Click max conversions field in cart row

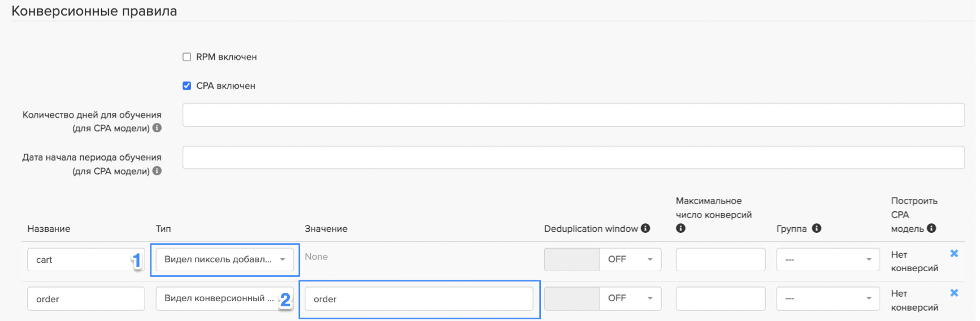point(721,259)
